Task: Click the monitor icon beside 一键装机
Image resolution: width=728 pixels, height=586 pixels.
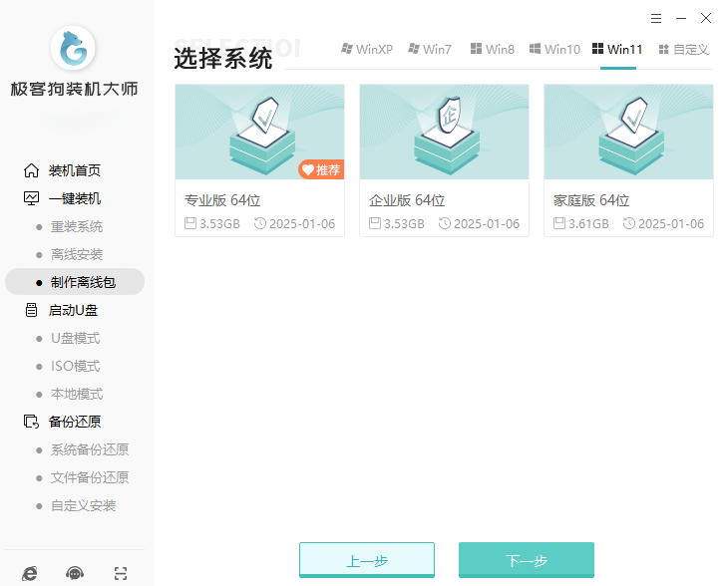Action: pos(31,198)
